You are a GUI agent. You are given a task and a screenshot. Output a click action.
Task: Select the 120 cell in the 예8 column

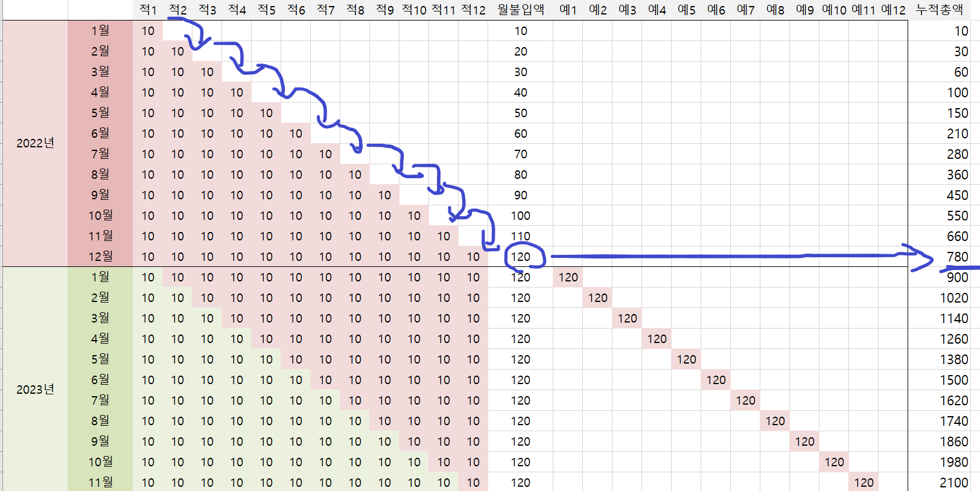(x=775, y=421)
